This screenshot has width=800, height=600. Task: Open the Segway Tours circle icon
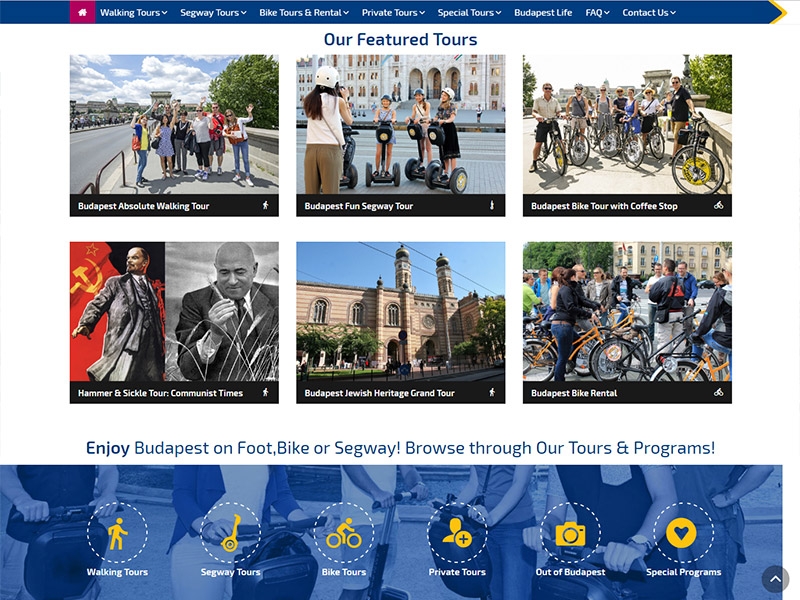[x=231, y=533]
